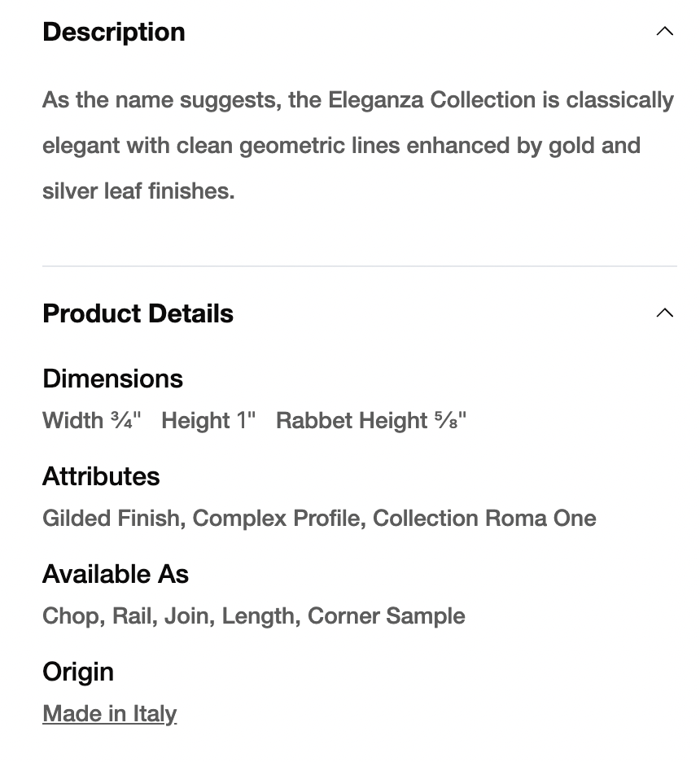
Task: Click the Gilded Finish attribute
Action: [x=111, y=519]
